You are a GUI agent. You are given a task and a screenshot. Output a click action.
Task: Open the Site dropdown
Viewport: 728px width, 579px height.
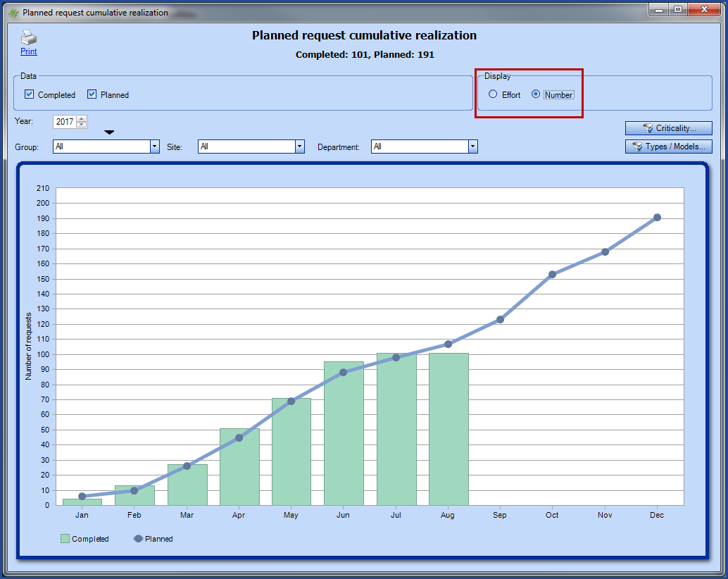pos(299,147)
